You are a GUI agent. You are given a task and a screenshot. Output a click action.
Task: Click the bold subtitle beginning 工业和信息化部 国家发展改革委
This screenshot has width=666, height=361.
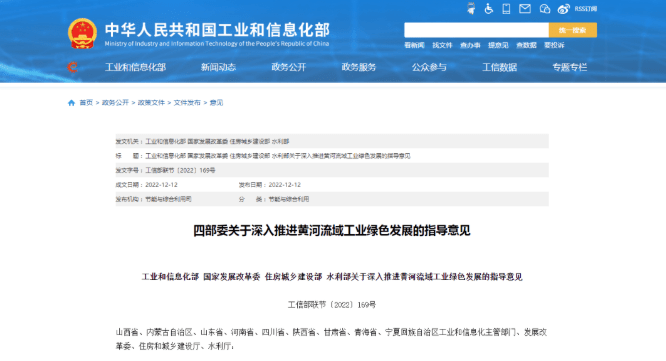pos(332,277)
